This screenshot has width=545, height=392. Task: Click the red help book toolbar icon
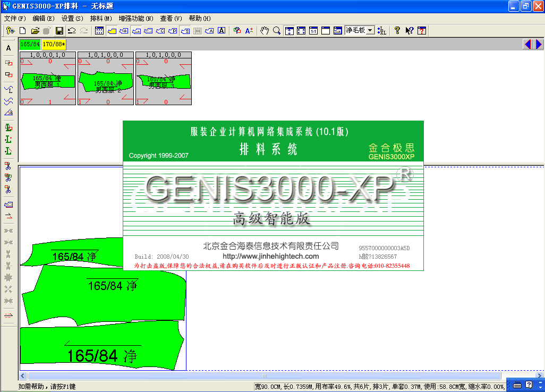[422, 31]
